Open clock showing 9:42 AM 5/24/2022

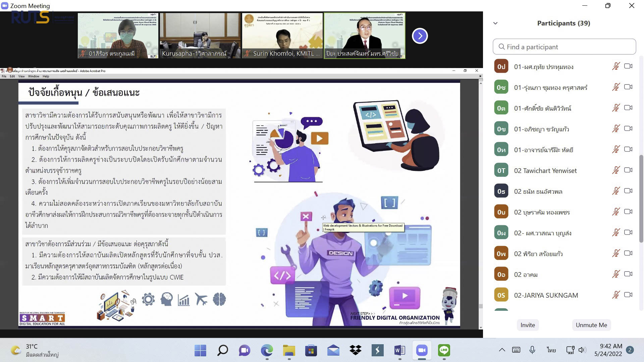coord(608,350)
